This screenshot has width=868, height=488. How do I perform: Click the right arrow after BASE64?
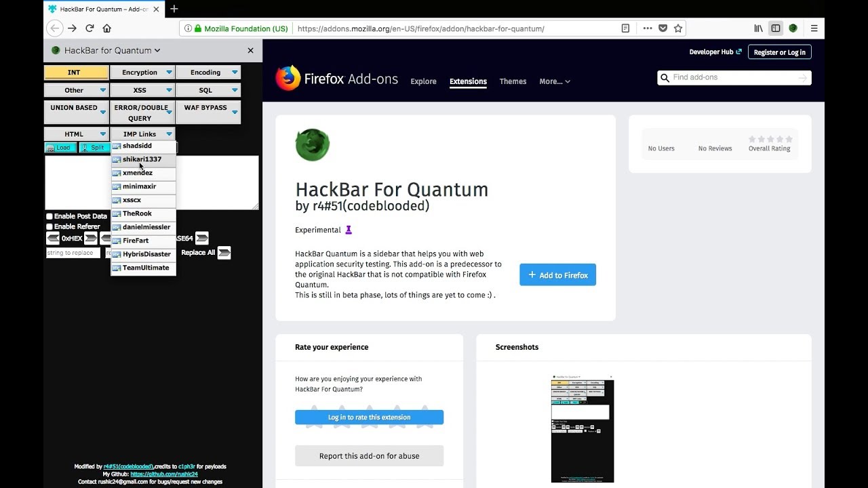(201, 238)
